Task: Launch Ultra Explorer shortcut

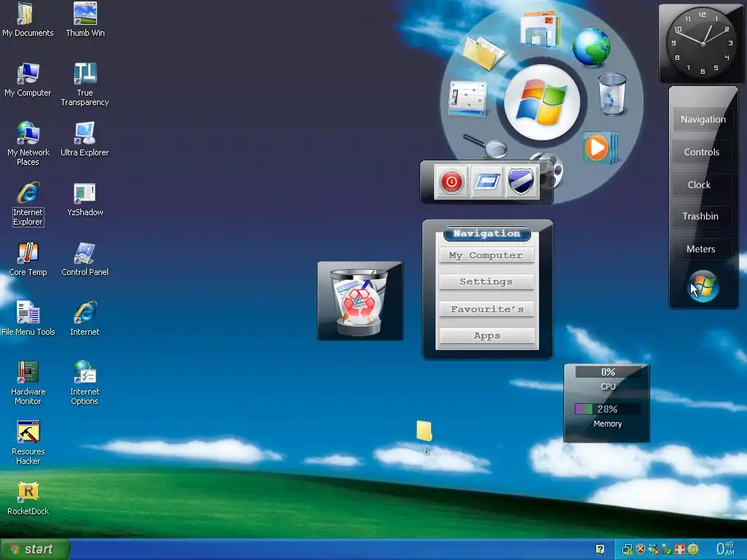Action: click(85, 139)
